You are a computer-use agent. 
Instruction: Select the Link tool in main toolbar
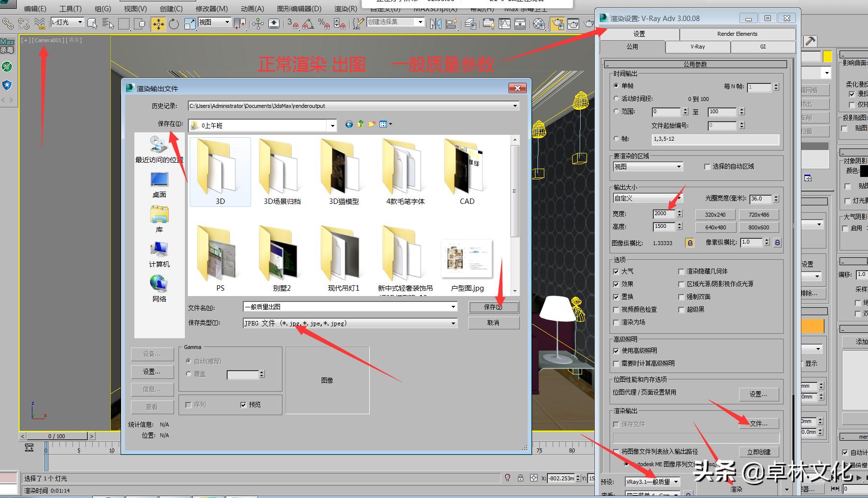point(8,23)
